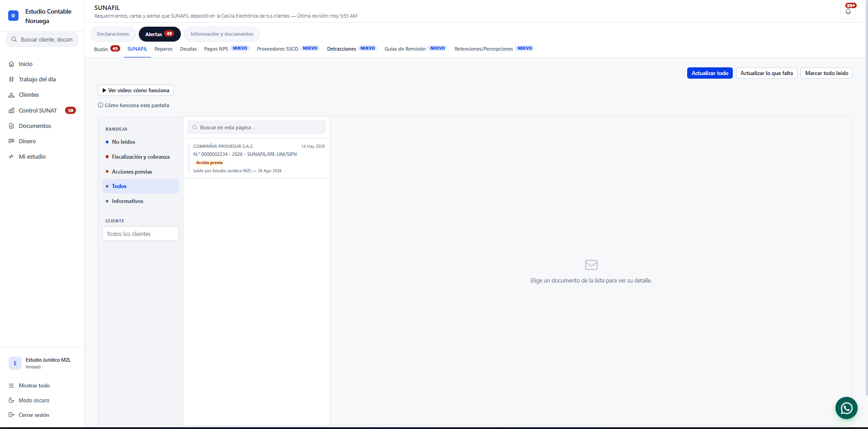Play Ver video: cómo funciona
Viewport: 868px width, 429px height.
(136, 90)
